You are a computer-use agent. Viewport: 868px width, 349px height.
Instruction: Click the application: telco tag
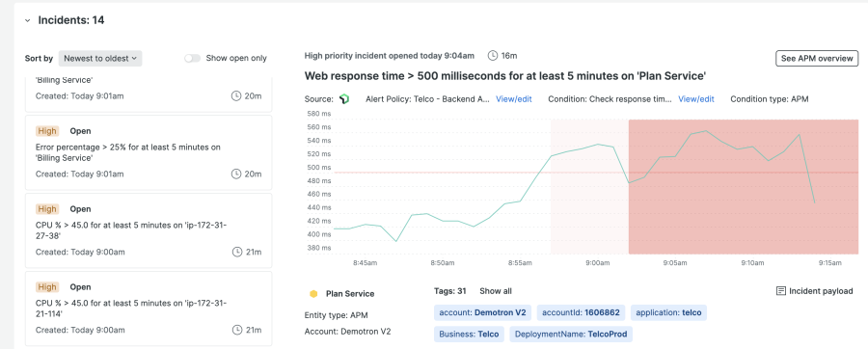(x=668, y=312)
